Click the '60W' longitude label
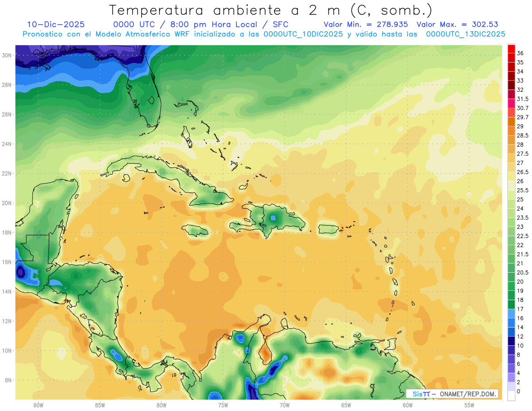The height and width of the screenshot is (411, 532). click(408, 405)
